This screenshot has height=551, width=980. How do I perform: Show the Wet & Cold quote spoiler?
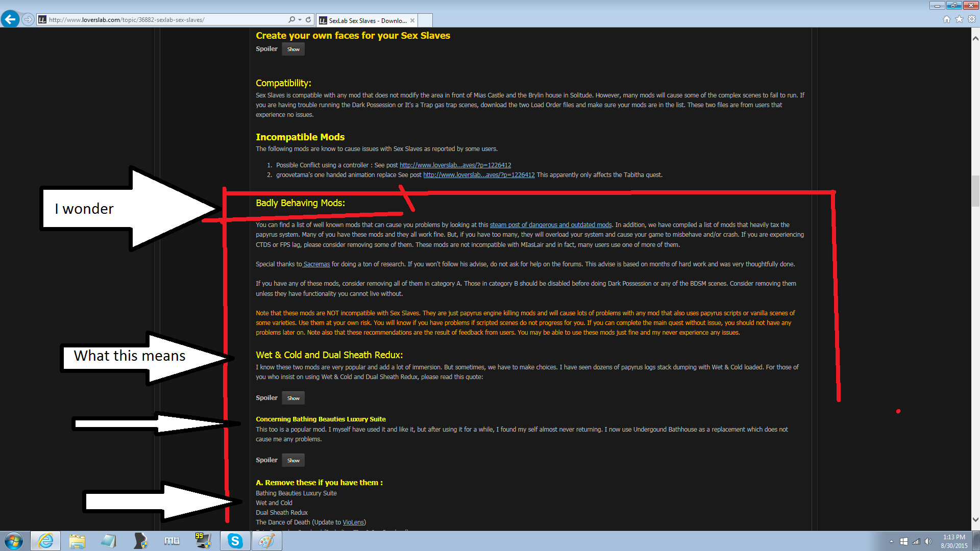coord(293,398)
